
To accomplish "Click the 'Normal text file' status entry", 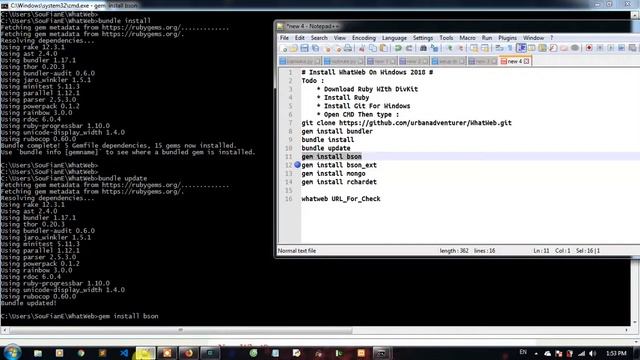I will click(297, 251).
